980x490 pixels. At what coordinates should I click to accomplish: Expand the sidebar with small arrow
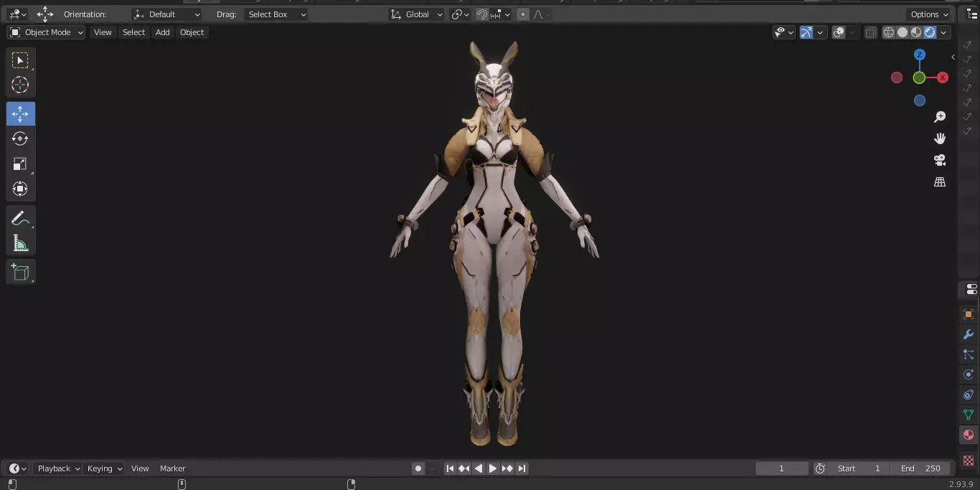(953, 57)
